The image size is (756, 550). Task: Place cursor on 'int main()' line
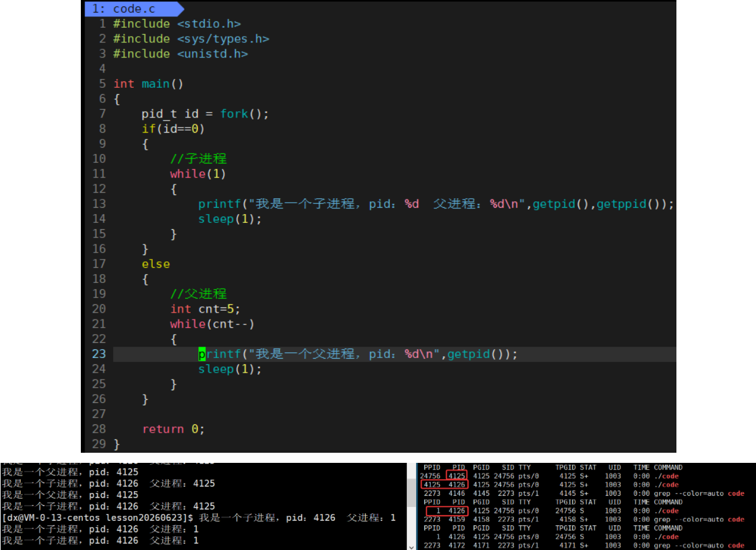pos(148,84)
